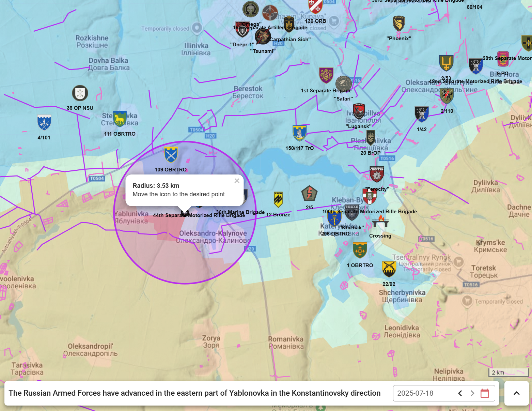Screen dimensions: 532x411
Task: Select the "Lugansk" unit emblem
Action: tap(359, 111)
